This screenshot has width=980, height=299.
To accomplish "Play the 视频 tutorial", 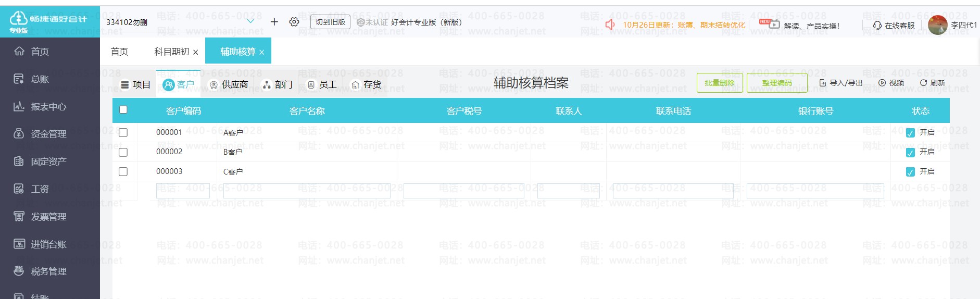I will (x=891, y=83).
